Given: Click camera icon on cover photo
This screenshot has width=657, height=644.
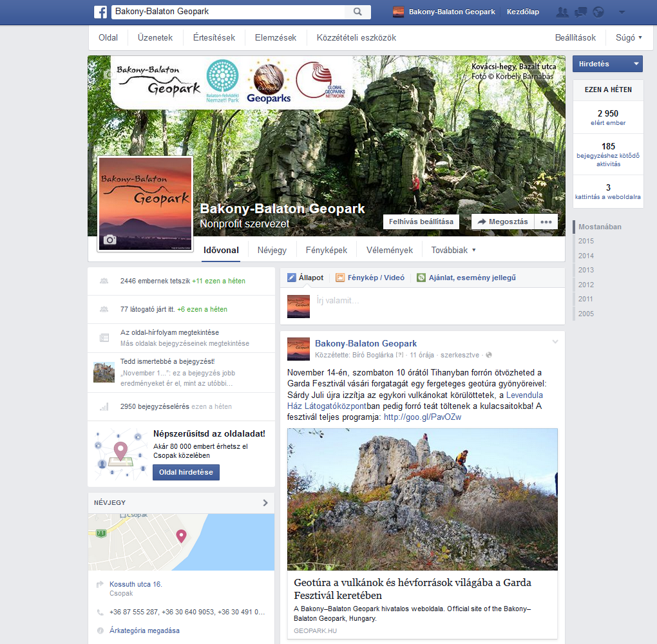Looking at the screenshot, I should tap(108, 75).
